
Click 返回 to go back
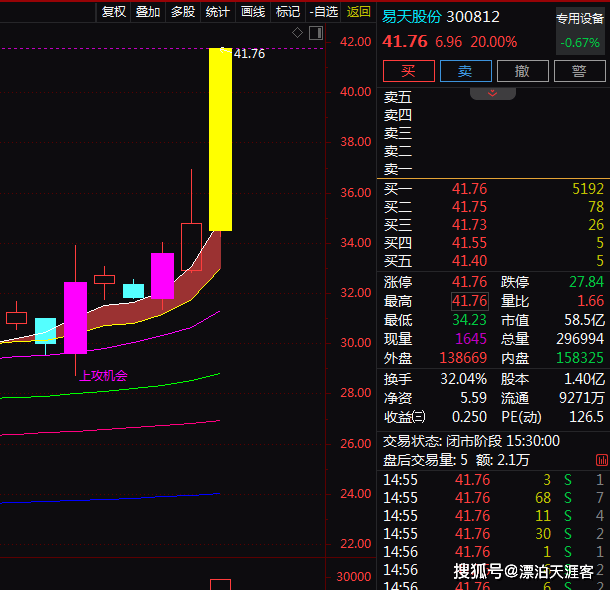click(x=358, y=11)
